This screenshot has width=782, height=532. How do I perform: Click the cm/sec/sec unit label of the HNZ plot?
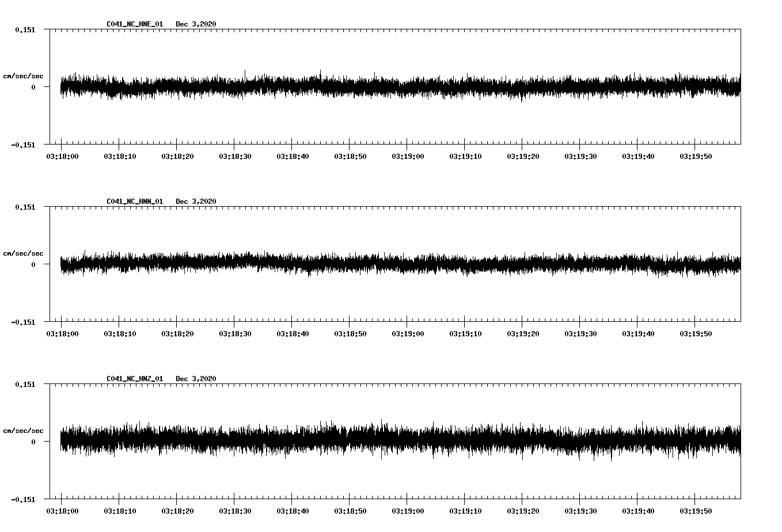pyautogui.click(x=23, y=430)
